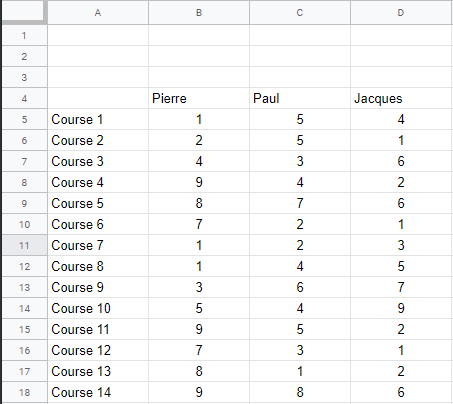Click Paul's value for Course 5

pyautogui.click(x=300, y=203)
